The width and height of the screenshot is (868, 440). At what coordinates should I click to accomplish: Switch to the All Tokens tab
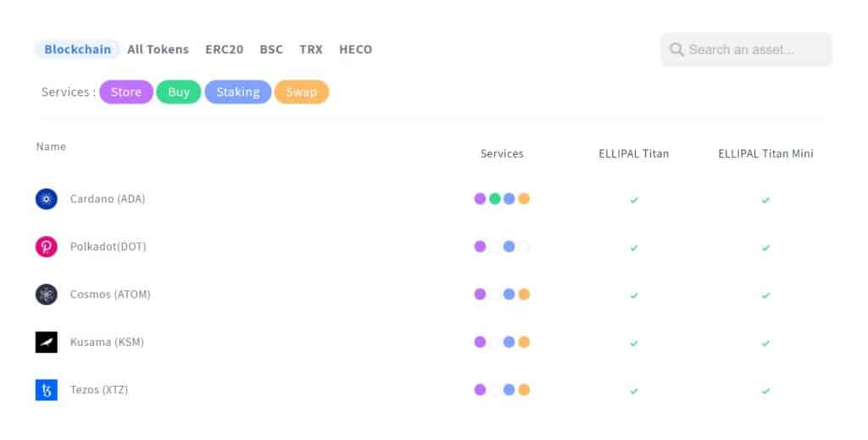pyautogui.click(x=158, y=49)
